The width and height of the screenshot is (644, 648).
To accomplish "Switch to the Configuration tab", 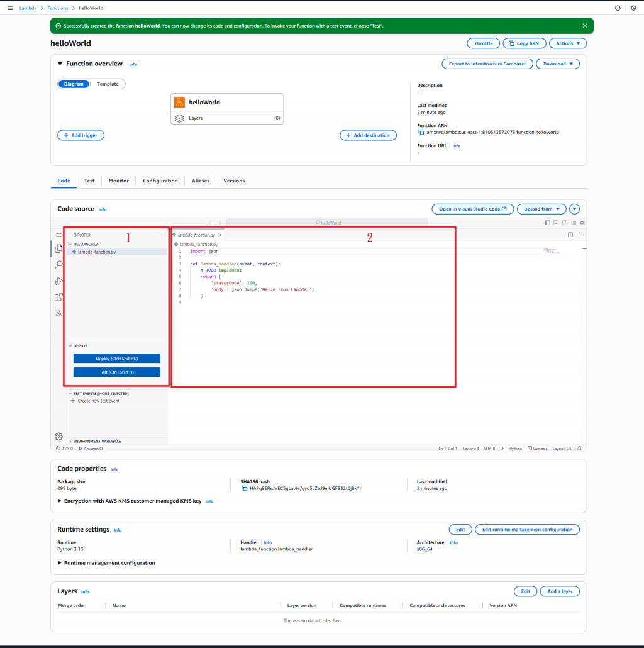I will click(160, 181).
